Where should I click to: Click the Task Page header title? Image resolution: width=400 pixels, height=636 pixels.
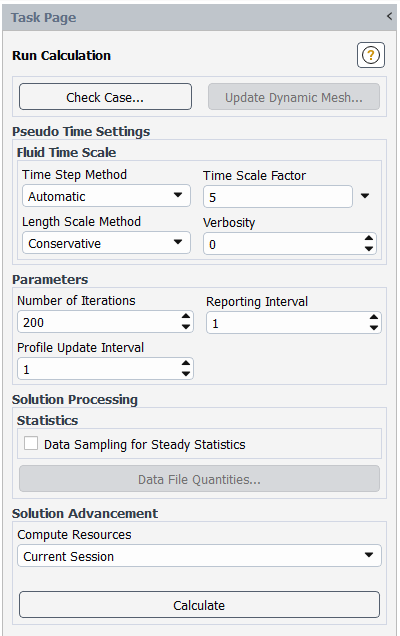coord(43,18)
